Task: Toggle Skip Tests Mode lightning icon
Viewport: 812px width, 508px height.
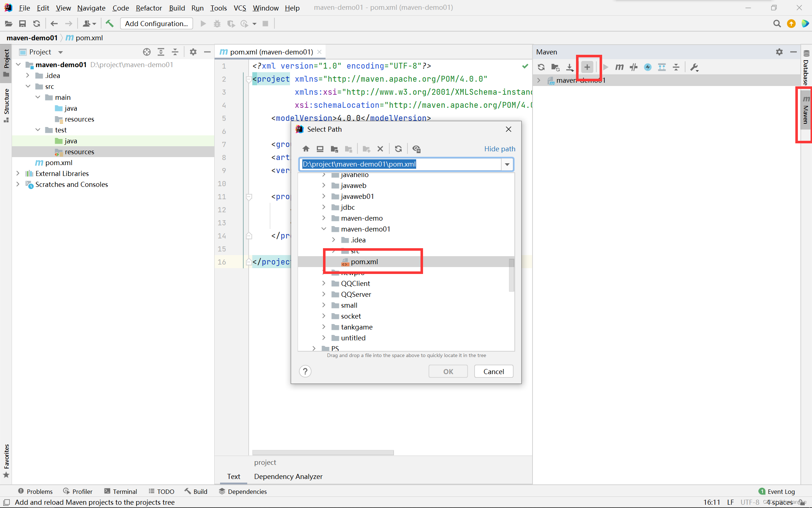Action: click(648, 67)
